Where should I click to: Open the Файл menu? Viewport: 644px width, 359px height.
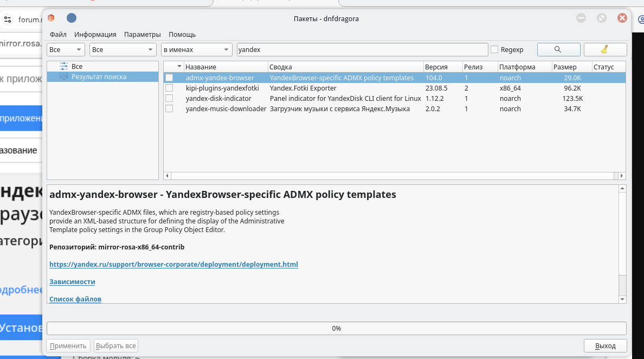[x=58, y=35]
